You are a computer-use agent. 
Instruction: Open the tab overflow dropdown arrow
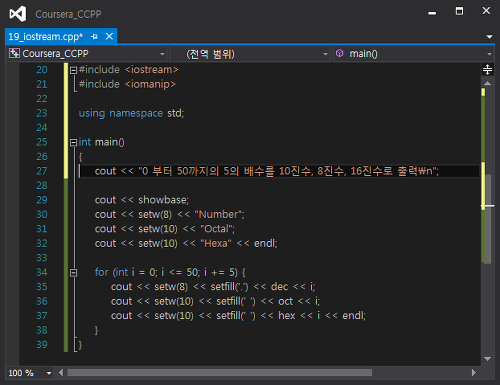click(489, 37)
